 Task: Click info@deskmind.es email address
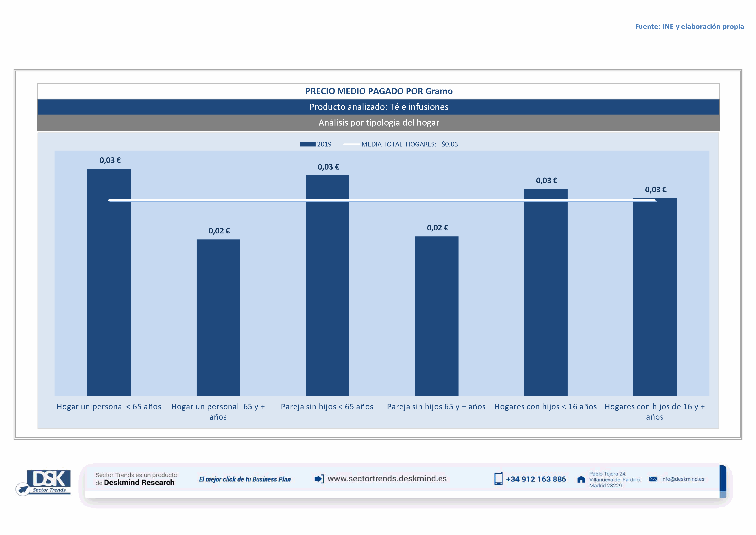click(x=682, y=479)
